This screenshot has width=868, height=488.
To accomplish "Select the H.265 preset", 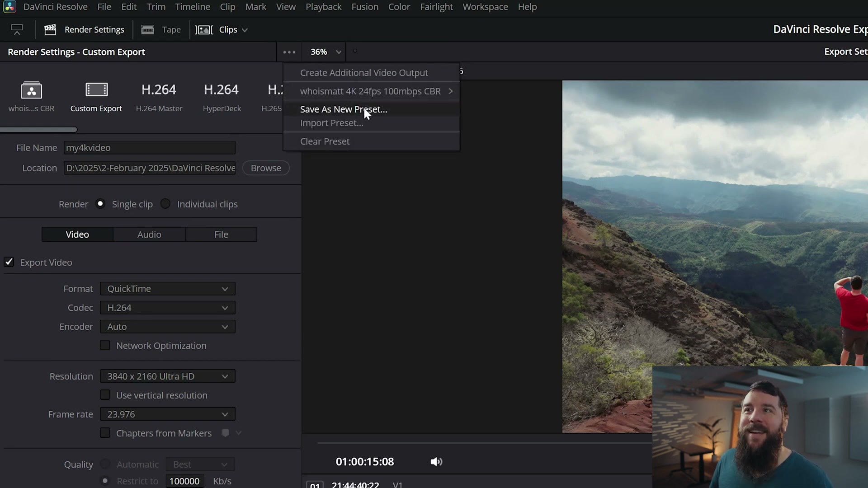I will click(273, 97).
